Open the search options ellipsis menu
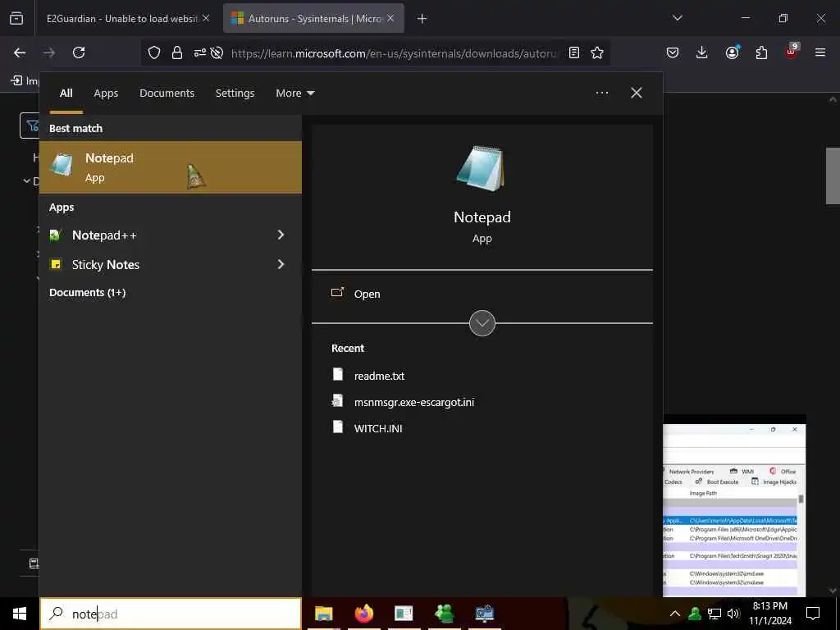The height and width of the screenshot is (630, 840). coord(601,93)
